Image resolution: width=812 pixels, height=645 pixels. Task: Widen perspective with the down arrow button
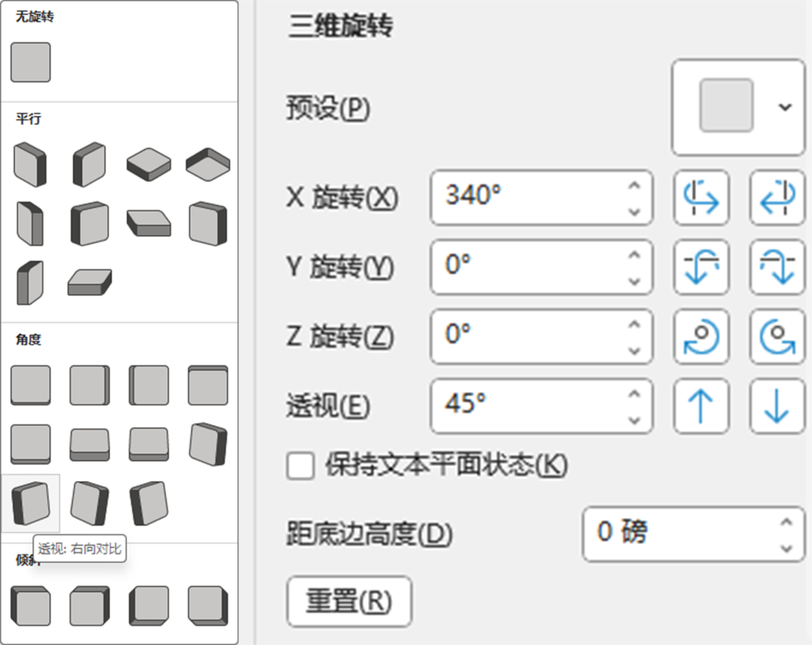[x=777, y=406]
